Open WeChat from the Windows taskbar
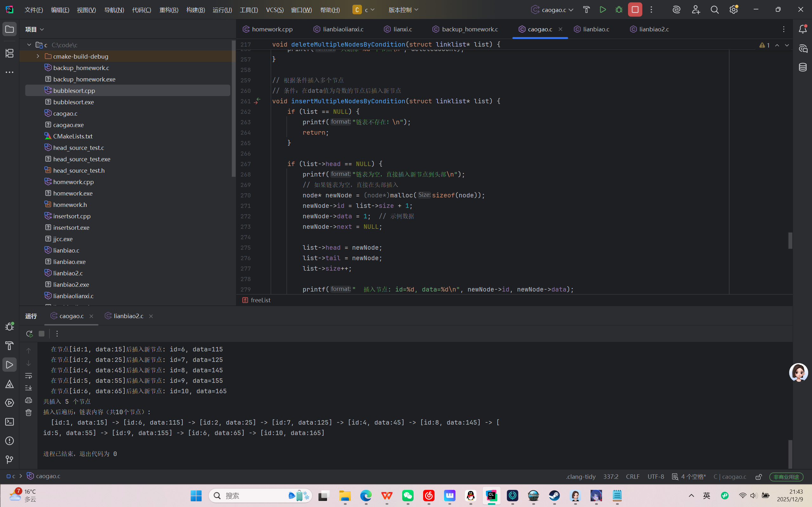 (x=408, y=496)
